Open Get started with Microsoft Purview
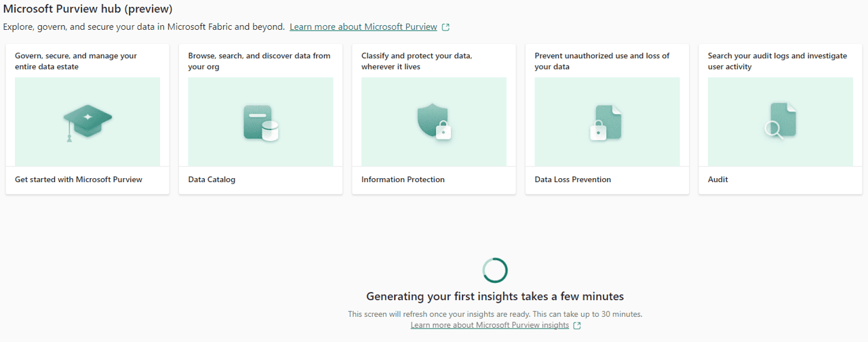The width and height of the screenshot is (868, 342). pos(79,179)
